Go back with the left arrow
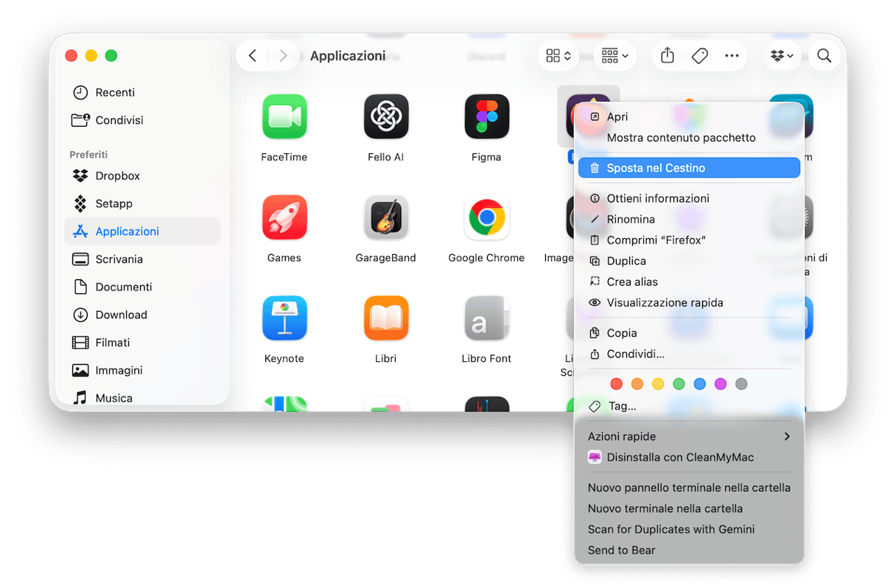 tap(253, 56)
